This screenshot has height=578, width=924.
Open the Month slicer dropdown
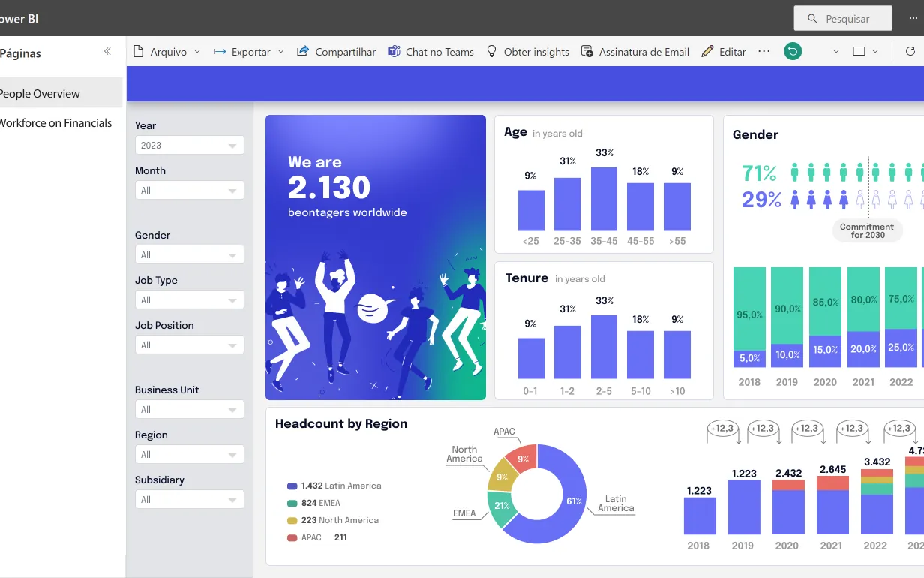click(190, 191)
